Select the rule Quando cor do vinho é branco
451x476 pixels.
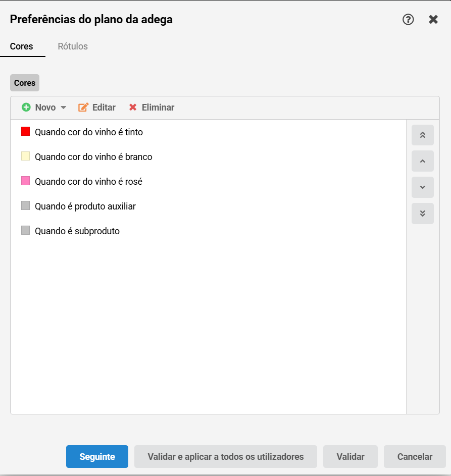tap(209, 156)
